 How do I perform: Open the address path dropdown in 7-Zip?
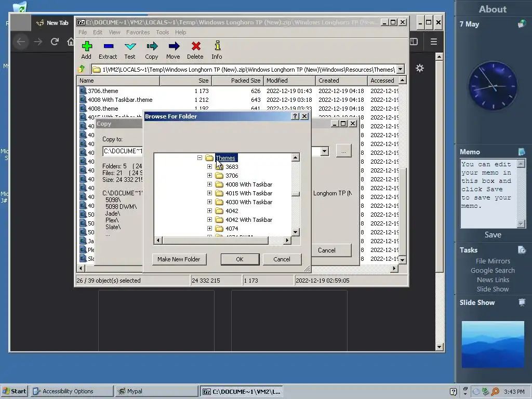(401, 69)
